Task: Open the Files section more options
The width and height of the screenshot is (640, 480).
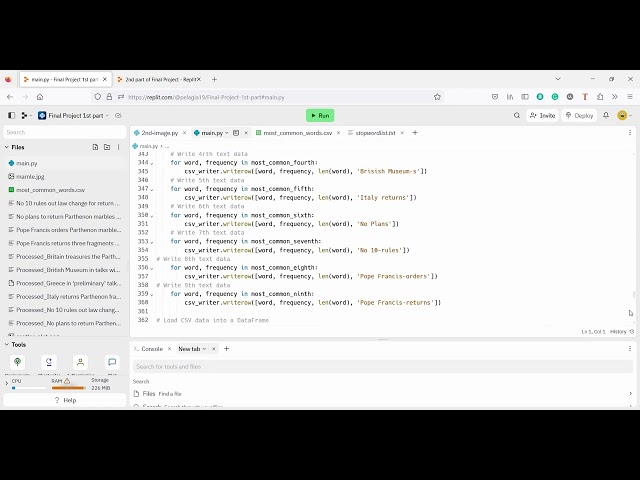Action: click(119, 147)
